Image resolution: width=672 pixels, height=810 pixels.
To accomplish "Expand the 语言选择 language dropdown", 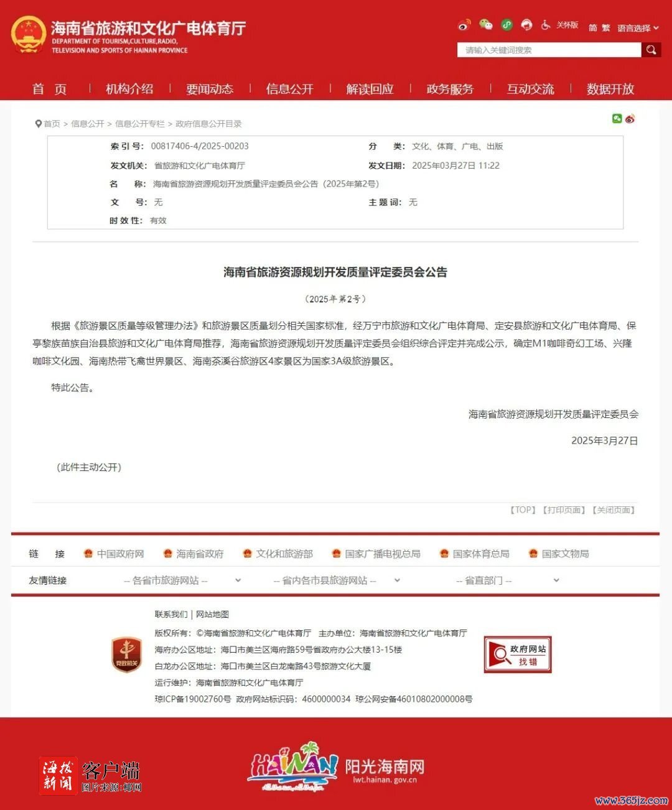I will (x=638, y=28).
